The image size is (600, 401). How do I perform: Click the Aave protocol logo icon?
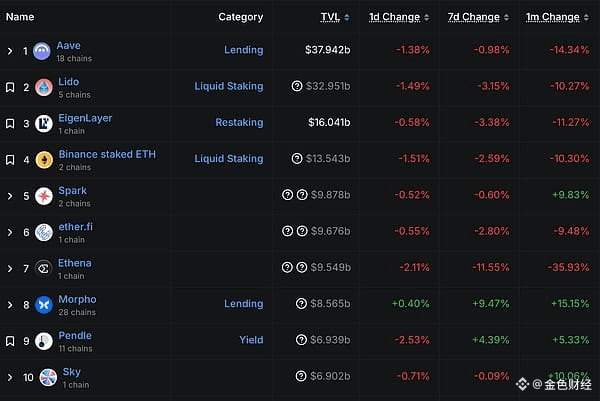tap(41, 51)
